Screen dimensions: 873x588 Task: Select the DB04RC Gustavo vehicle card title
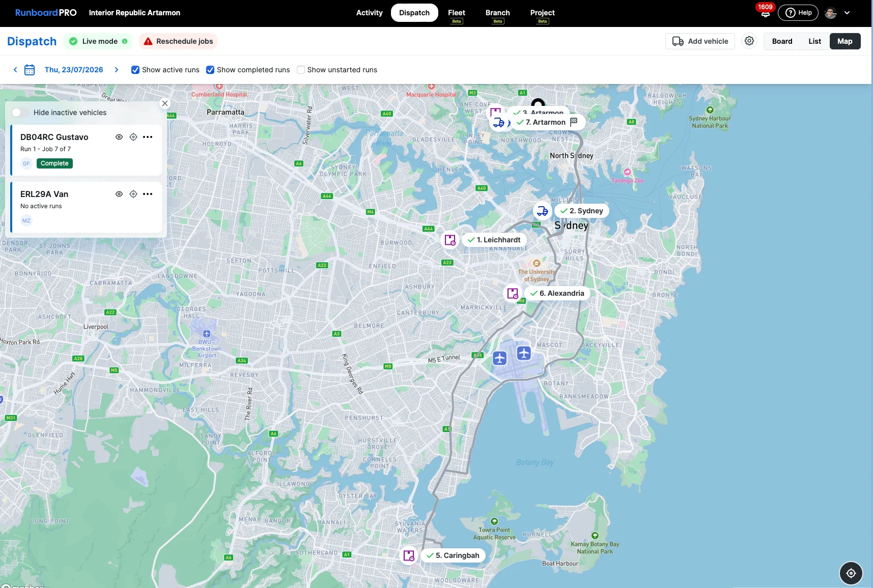pos(54,137)
